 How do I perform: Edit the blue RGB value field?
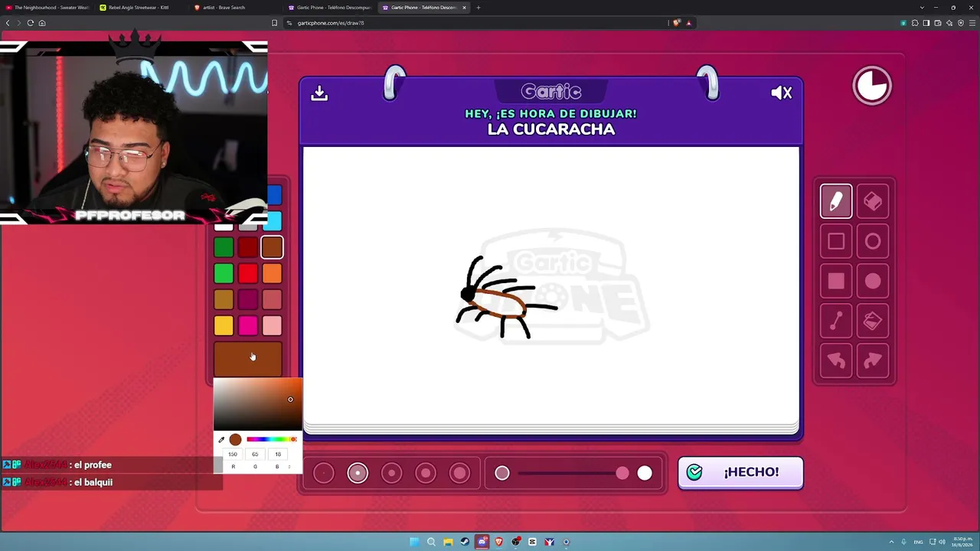click(277, 454)
